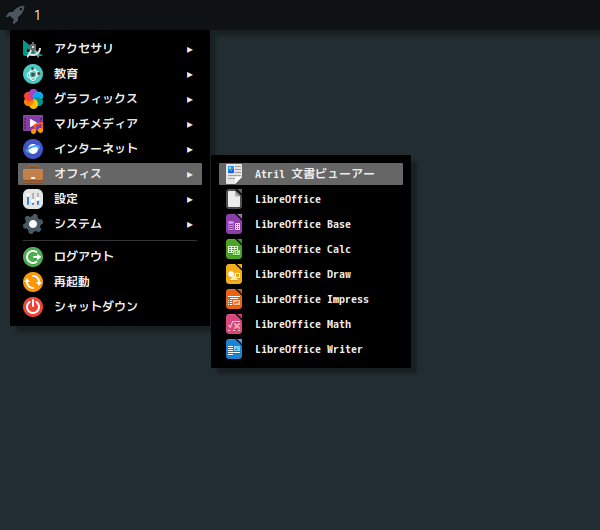Expand the 教育 submenu arrow

189,75
